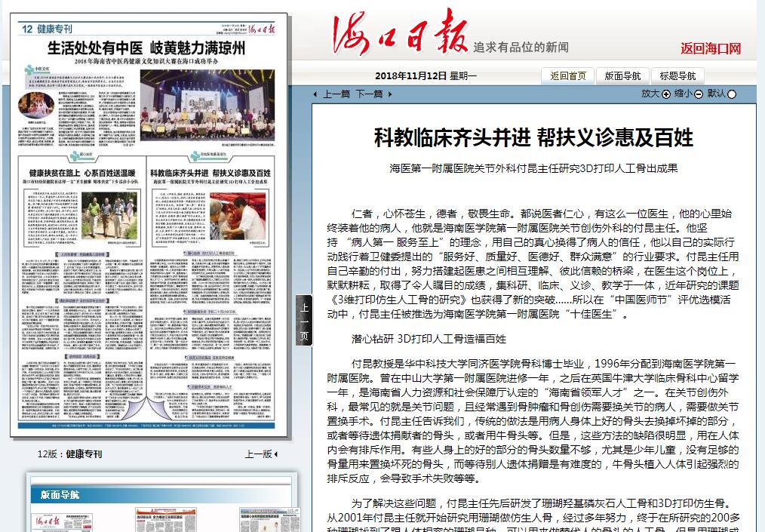Click the 默认 circle icon
Screen dimensions: 765x532
(732, 94)
